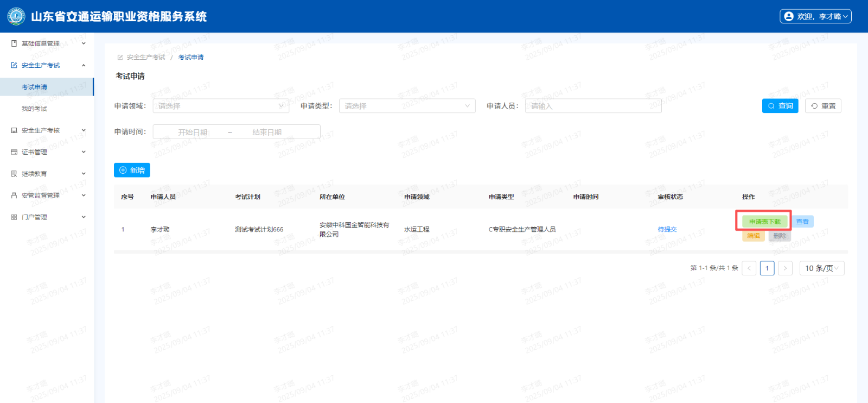The image size is (868, 403).
Task: Collapse the 安全生产考试 menu chevron
Action: point(84,65)
